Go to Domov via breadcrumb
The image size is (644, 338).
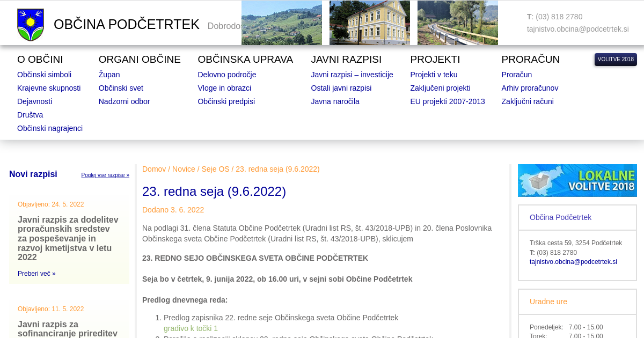pos(154,169)
